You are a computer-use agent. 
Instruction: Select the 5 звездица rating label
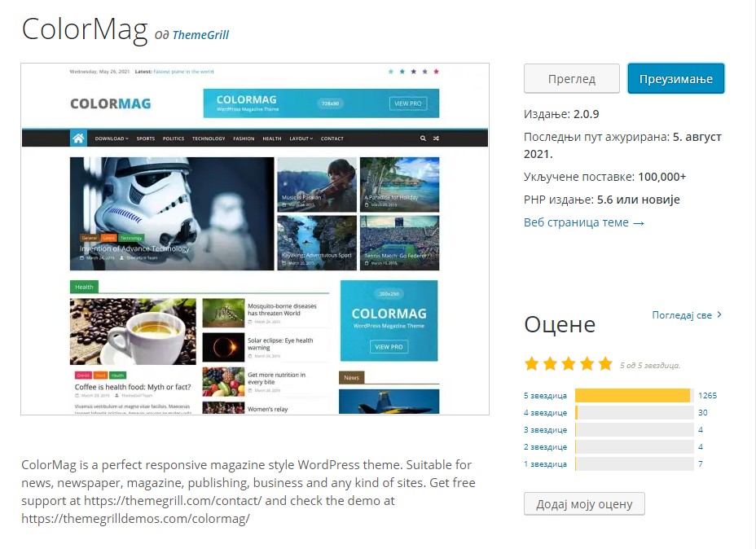coord(545,396)
